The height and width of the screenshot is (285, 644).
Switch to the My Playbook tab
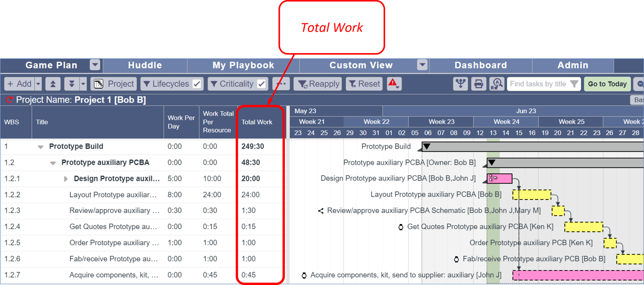243,65
